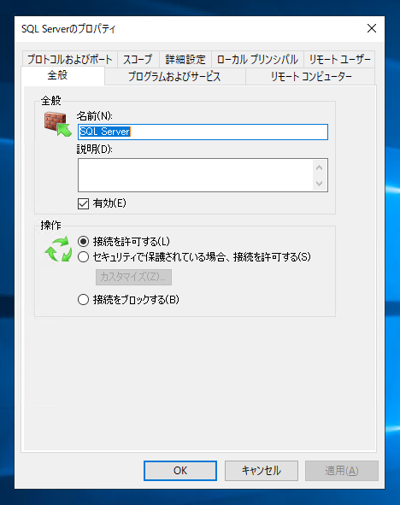The height and width of the screenshot is (505, 400).
Task: Click the firewall brick wall icon
Action: pos(58,124)
